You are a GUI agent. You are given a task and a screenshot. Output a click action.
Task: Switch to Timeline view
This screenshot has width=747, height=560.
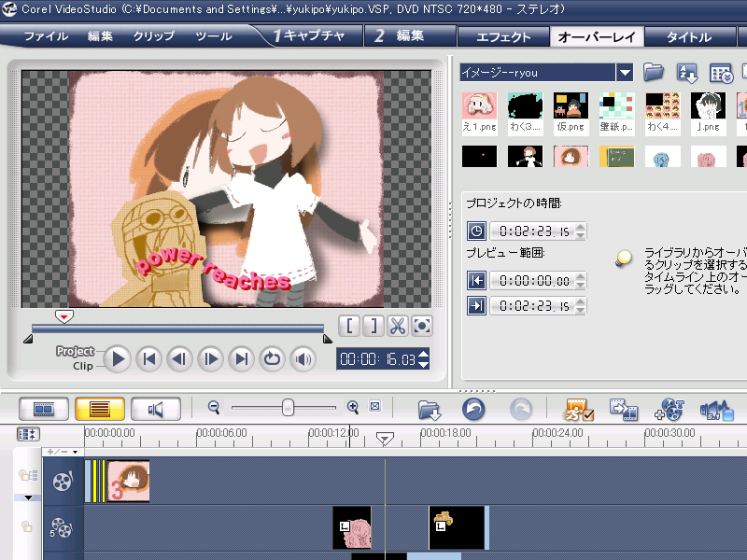[100, 409]
